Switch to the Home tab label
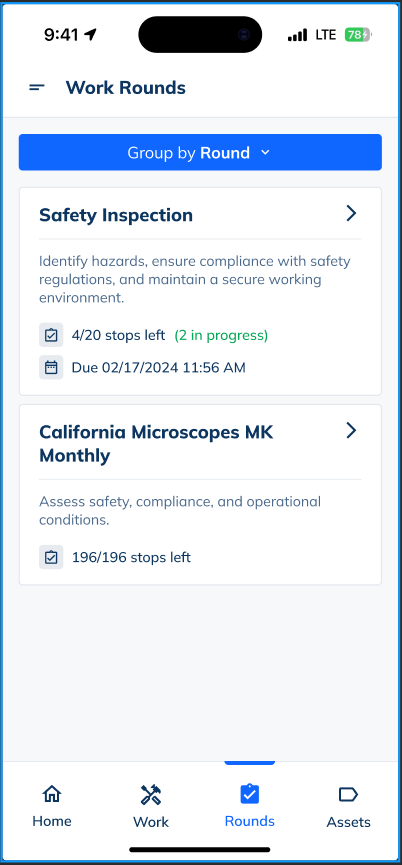 [x=52, y=820]
